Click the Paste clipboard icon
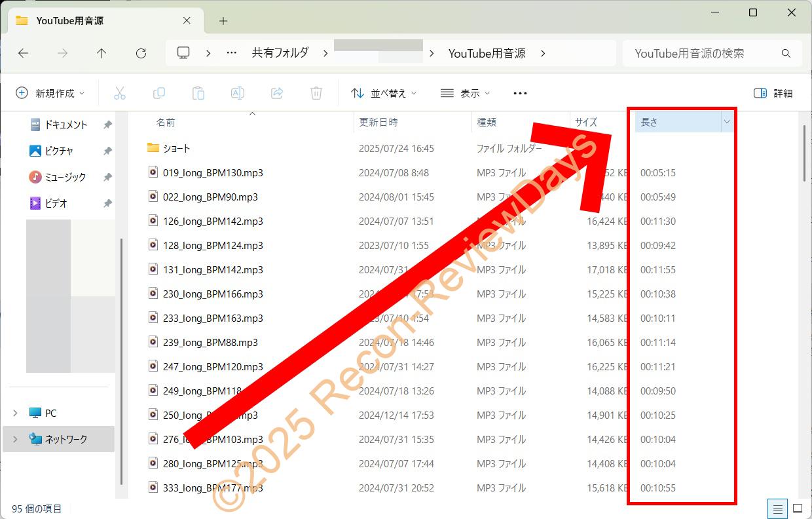 [x=198, y=93]
